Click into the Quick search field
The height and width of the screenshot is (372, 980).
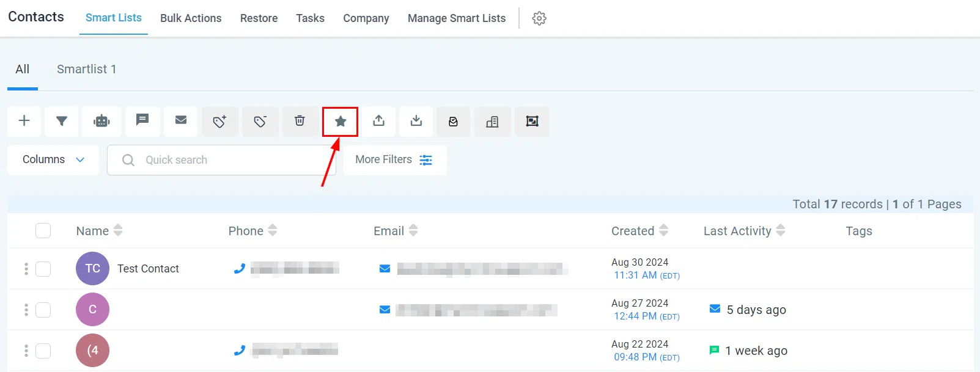tap(221, 160)
